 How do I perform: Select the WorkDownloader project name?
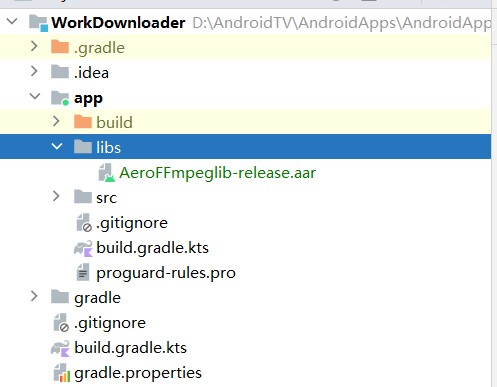click(118, 23)
